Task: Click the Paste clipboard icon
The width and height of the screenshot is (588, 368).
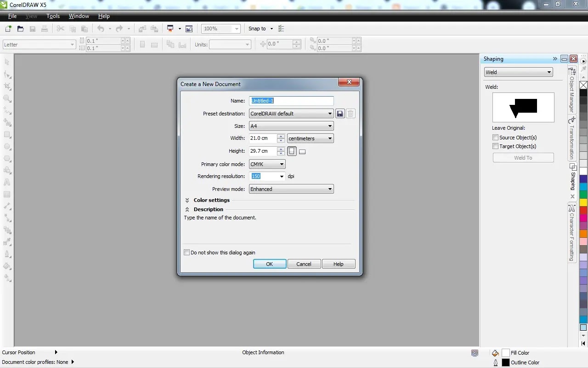Action: point(85,29)
